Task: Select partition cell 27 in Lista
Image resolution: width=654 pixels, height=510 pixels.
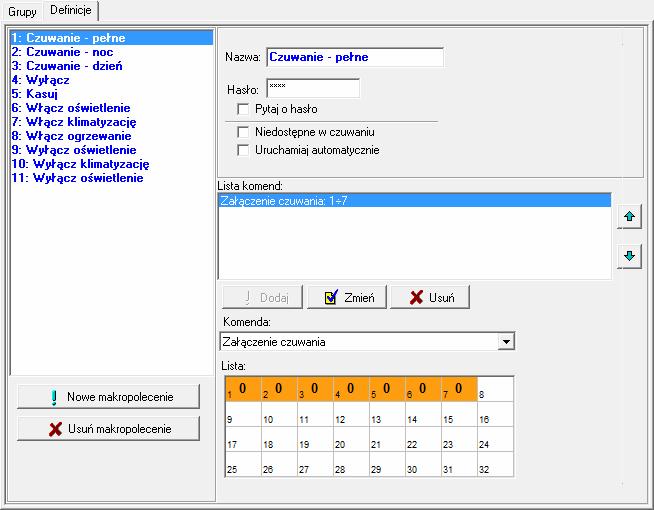Action: (x=315, y=464)
